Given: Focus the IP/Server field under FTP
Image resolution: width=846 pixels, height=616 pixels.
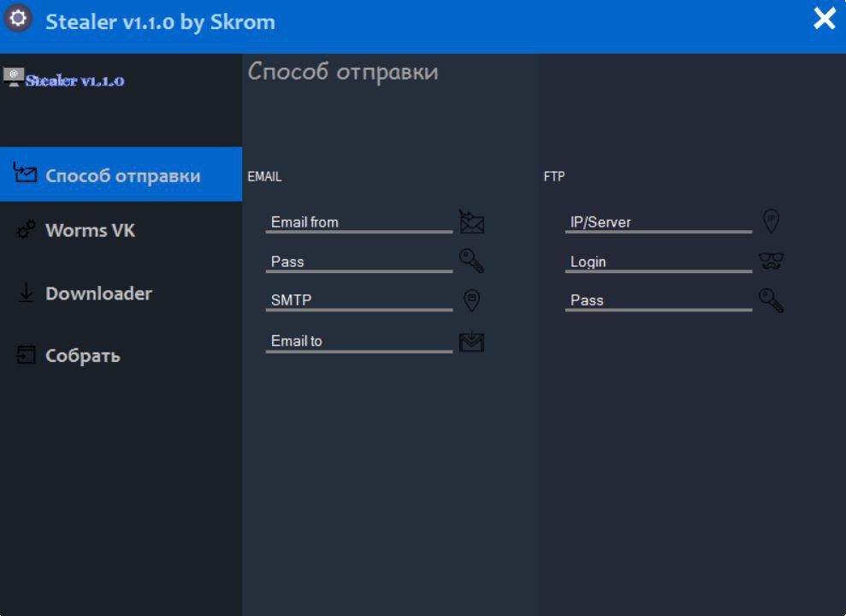Looking at the screenshot, I should coord(659,222).
